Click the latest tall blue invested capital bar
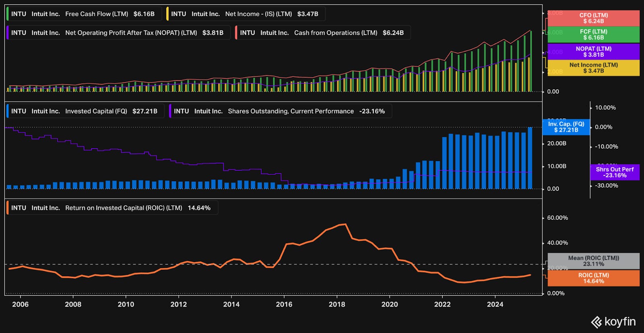644x333 pixels. 530,158
